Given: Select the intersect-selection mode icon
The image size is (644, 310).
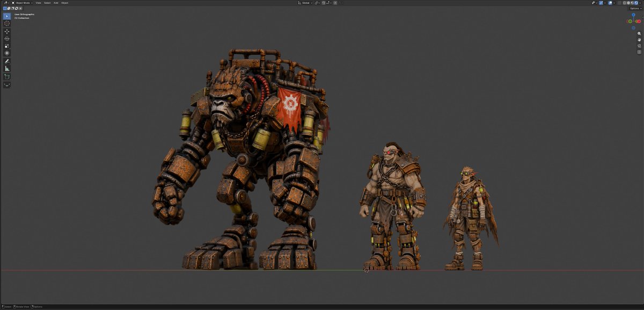Looking at the screenshot, I should (x=20, y=8).
